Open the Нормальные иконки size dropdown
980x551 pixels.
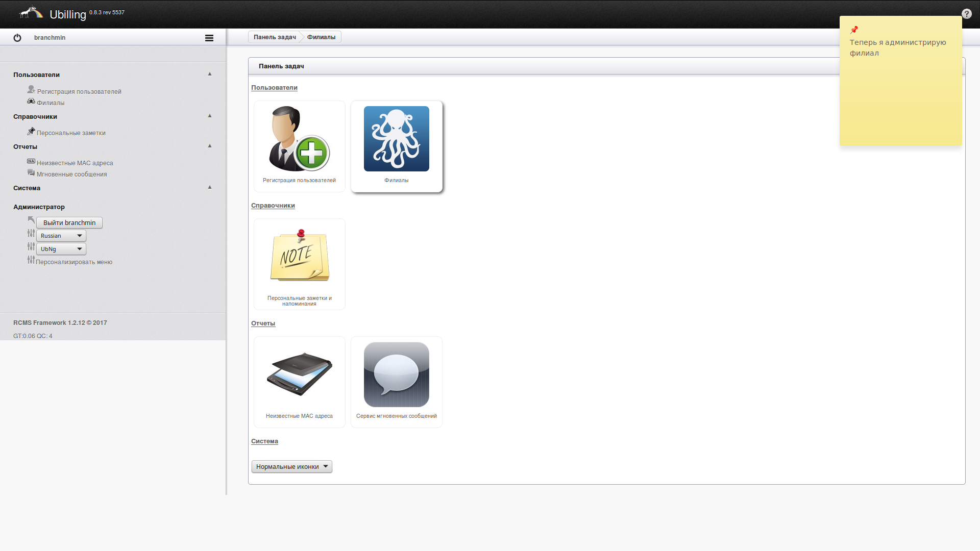(x=291, y=466)
